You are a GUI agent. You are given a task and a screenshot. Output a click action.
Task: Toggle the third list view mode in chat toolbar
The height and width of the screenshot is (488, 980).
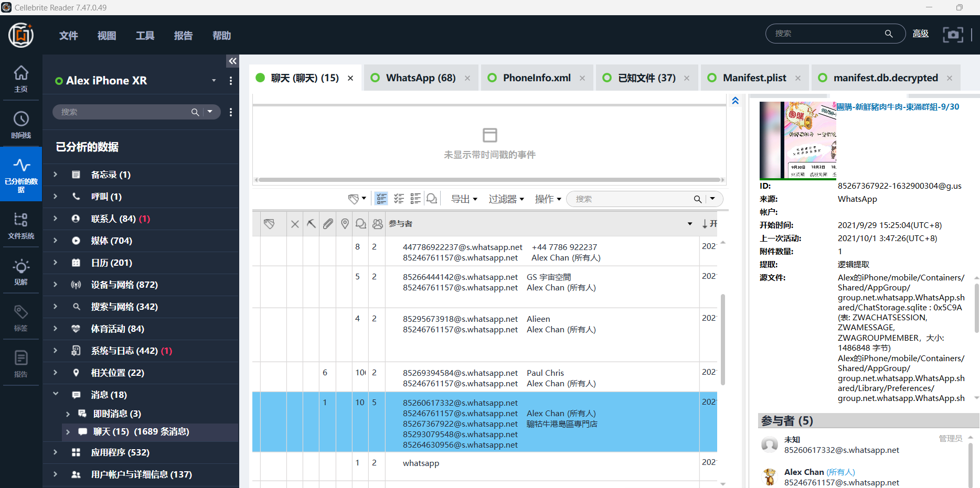pos(416,199)
